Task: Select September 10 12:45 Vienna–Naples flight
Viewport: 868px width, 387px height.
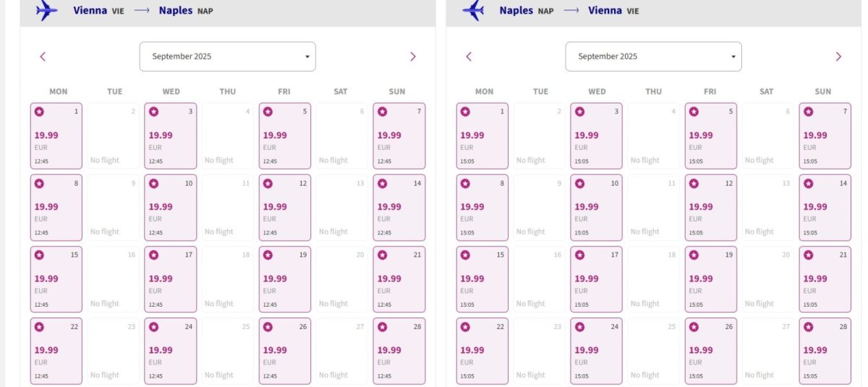Action: click(171, 208)
